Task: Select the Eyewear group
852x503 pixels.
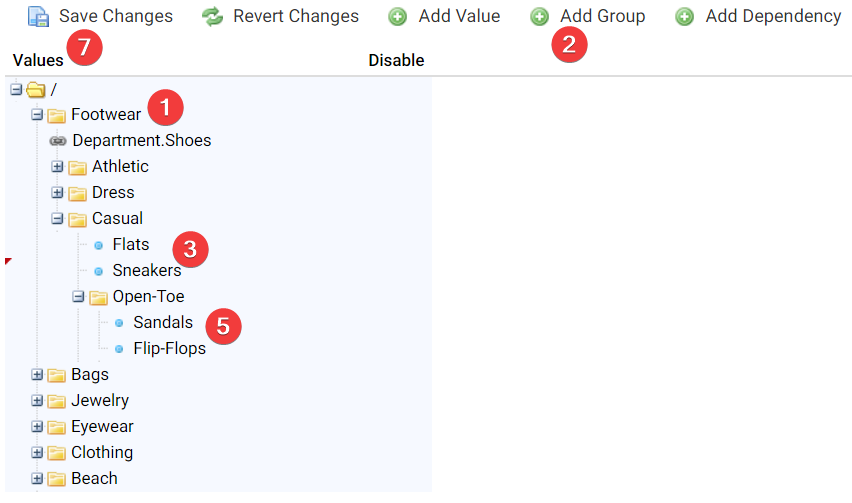Action: click(x=101, y=427)
